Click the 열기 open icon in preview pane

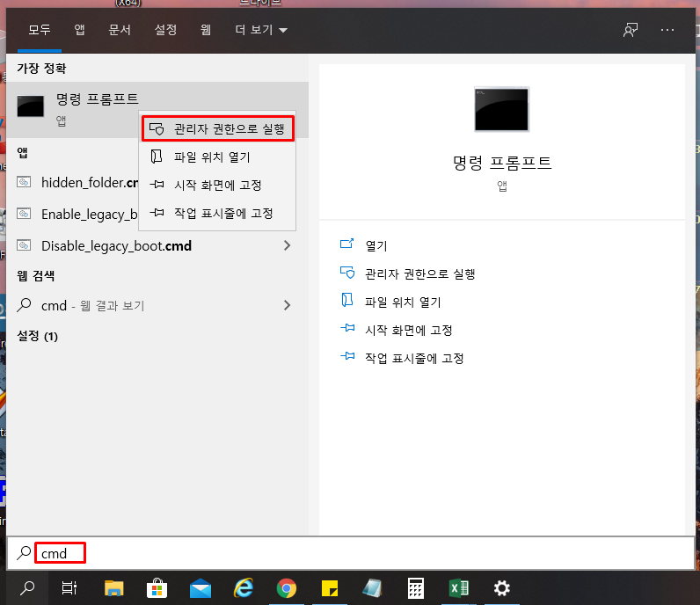click(346, 244)
